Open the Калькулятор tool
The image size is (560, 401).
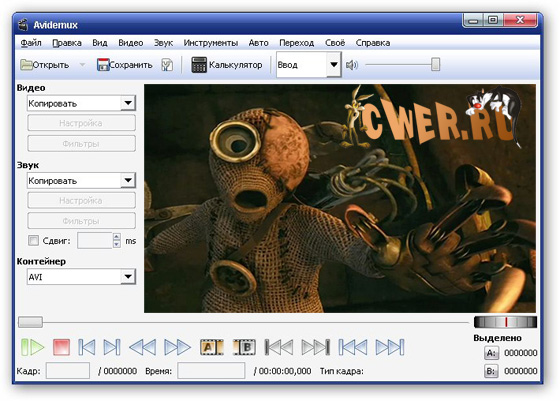click(227, 65)
